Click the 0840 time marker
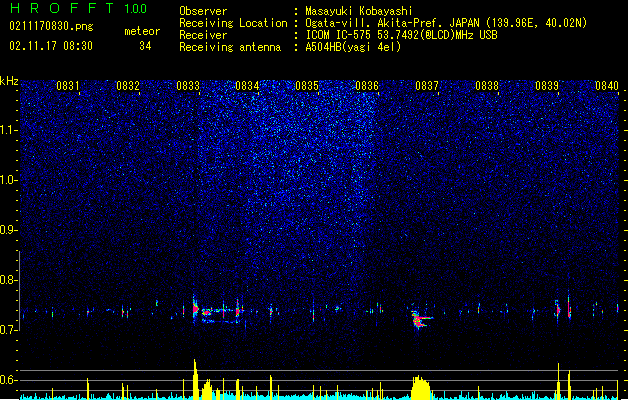This screenshot has height=400, width=629. (x=607, y=86)
